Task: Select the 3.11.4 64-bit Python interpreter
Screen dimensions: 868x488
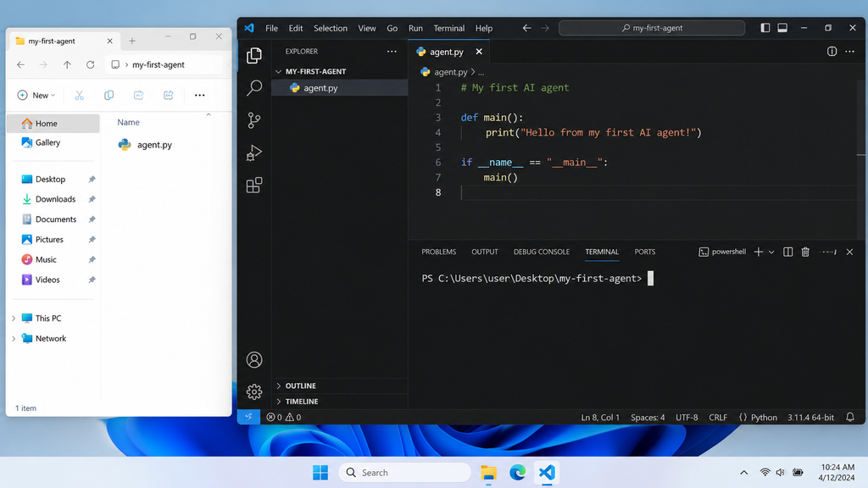Action: [810, 417]
